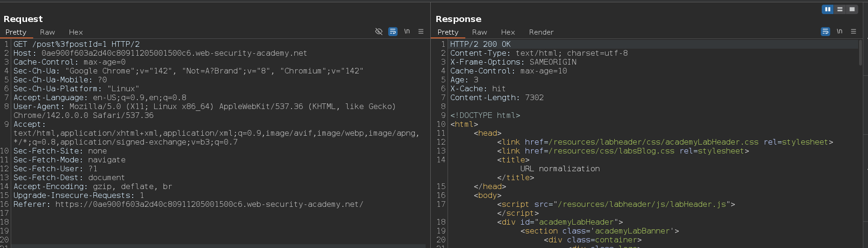Click the Response vertical scrollbar
Screen dimensions: 868x248
[x=860, y=52]
